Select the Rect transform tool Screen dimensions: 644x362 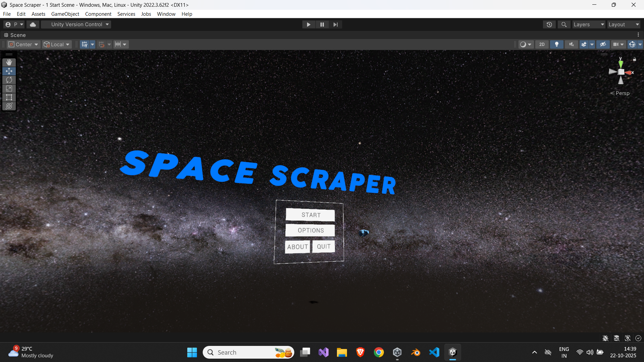coord(9,97)
